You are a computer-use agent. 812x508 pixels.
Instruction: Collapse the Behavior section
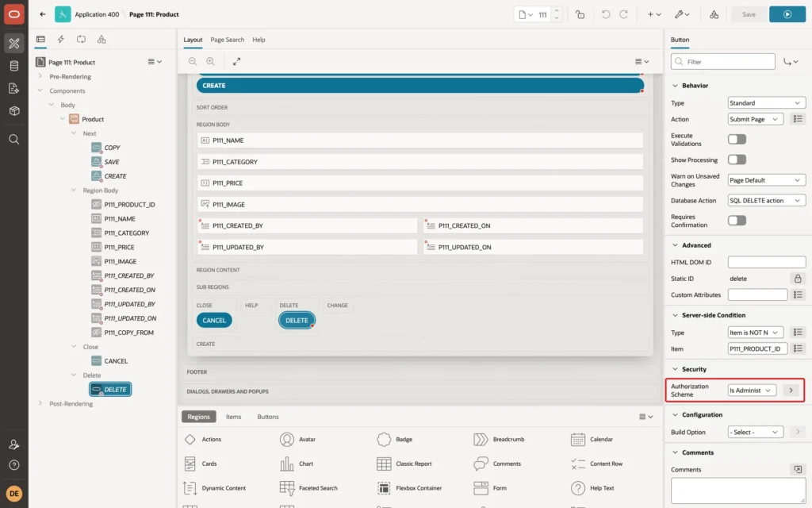675,86
